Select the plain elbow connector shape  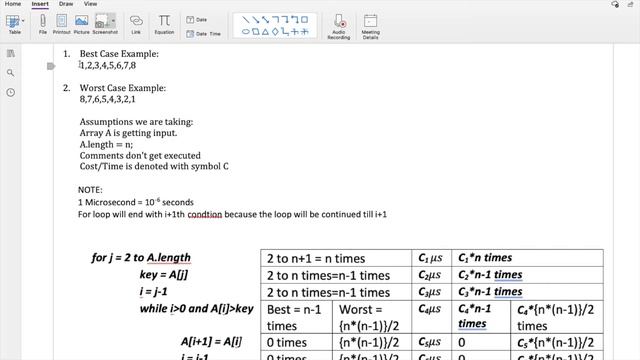(276, 20)
